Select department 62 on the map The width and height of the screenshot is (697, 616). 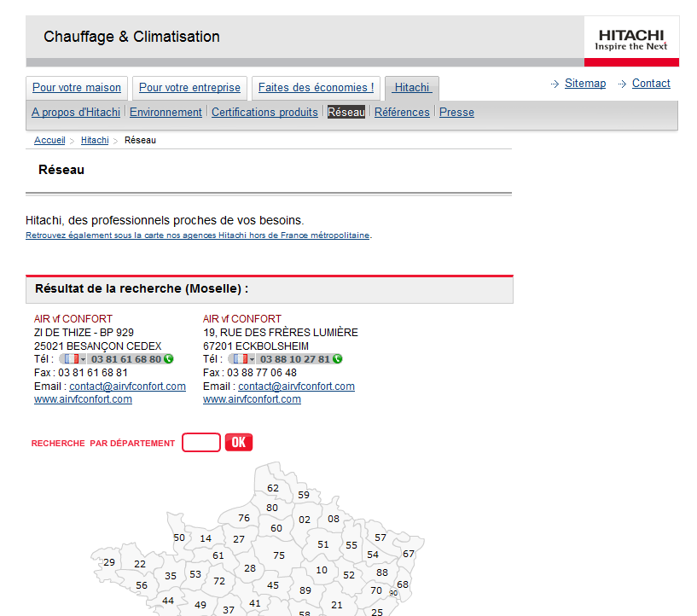tap(273, 488)
